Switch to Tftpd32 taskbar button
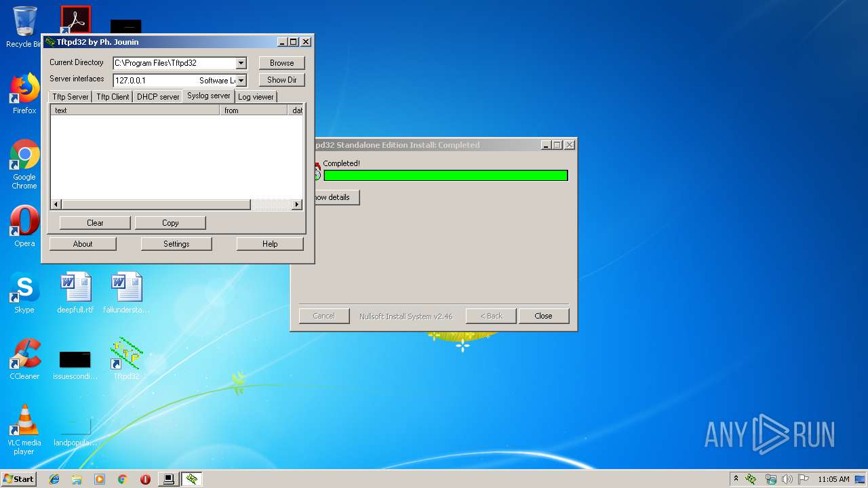The width and height of the screenshot is (868, 488). pos(192,479)
